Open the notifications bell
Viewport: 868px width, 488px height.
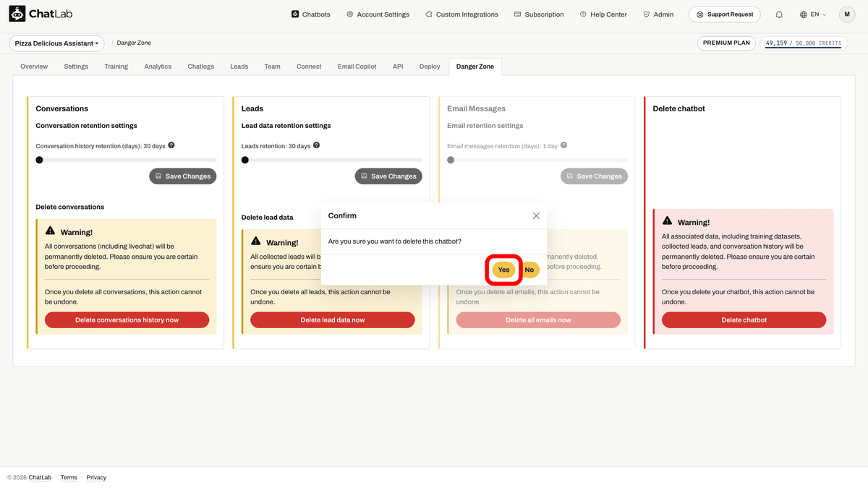point(779,14)
